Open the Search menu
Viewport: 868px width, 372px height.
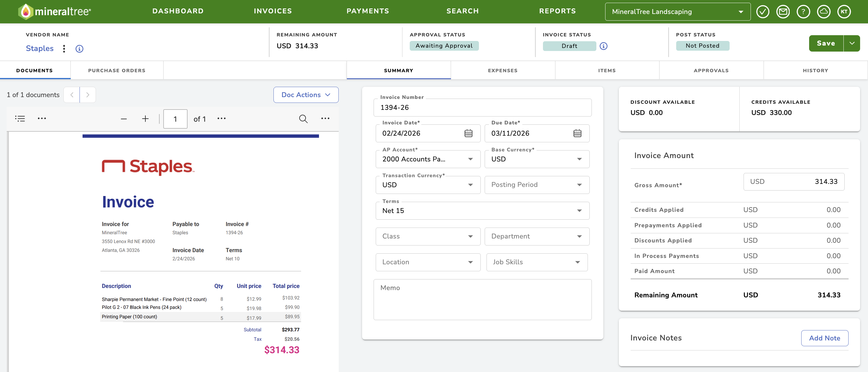click(463, 11)
